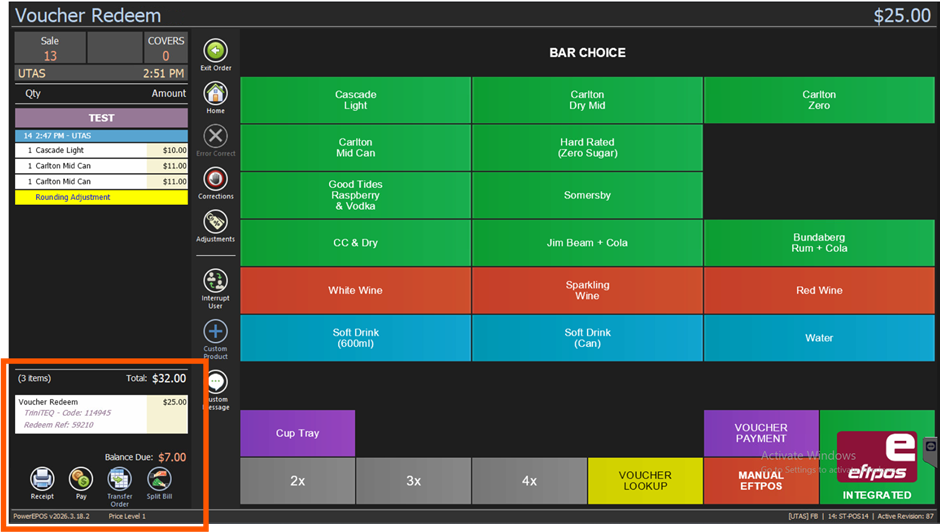Select Red Wine button
Screen dimensions: 940x532
point(819,290)
